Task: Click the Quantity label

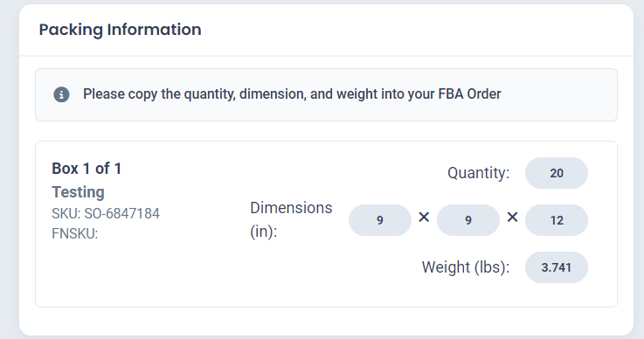Action: [x=479, y=173]
